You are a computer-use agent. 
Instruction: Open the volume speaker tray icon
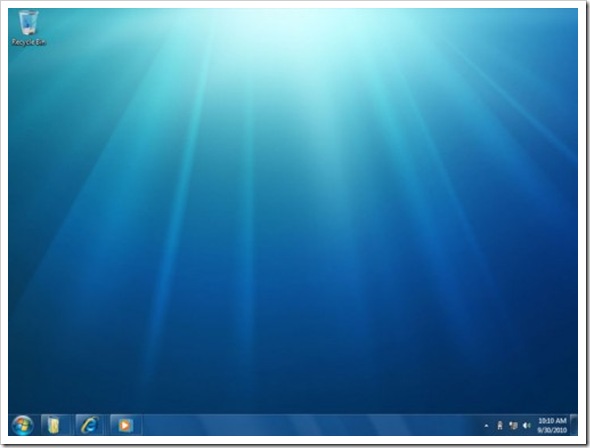(x=527, y=425)
